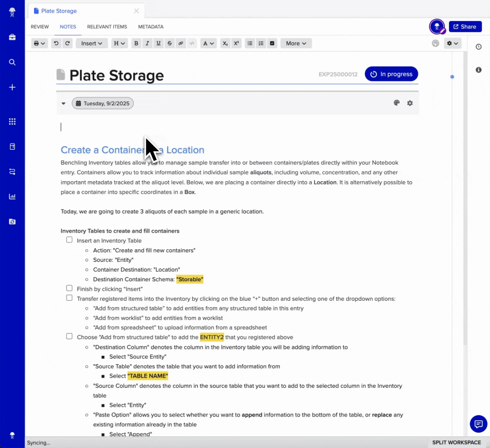Image resolution: width=490 pixels, height=448 pixels.
Task: Click the Share button
Action: pos(465,27)
